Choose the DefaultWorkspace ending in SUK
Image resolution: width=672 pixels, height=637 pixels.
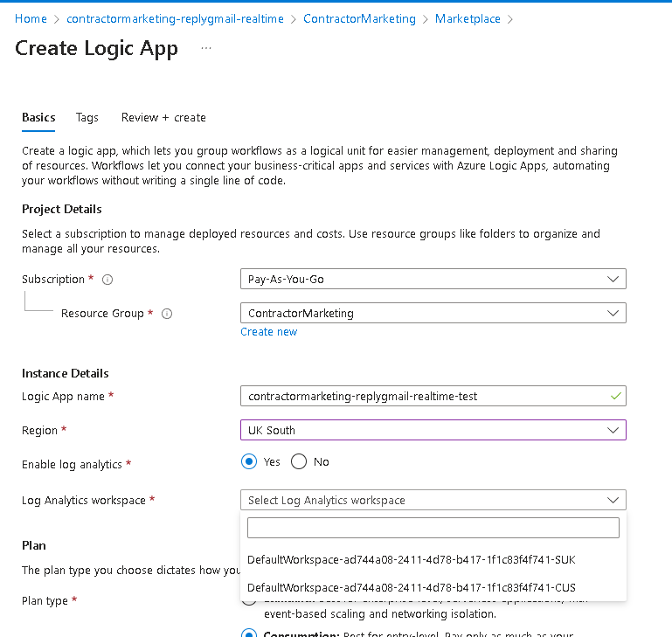click(433, 560)
